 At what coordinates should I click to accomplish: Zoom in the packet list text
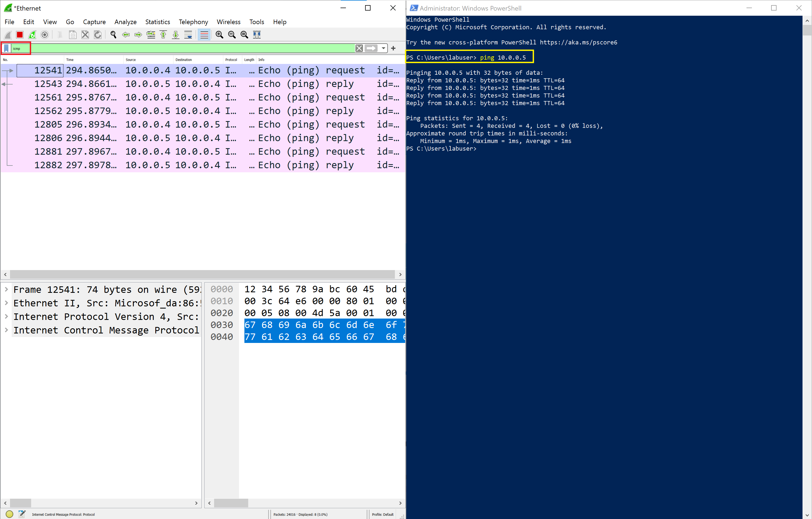219,35
